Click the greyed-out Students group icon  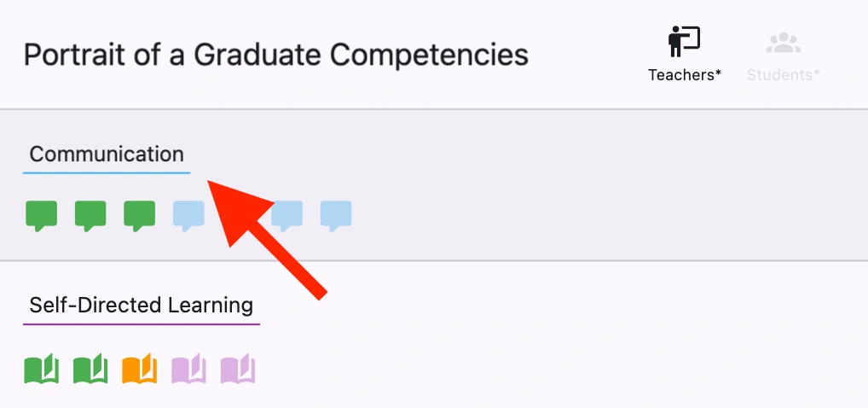click(x=782, y=43)
